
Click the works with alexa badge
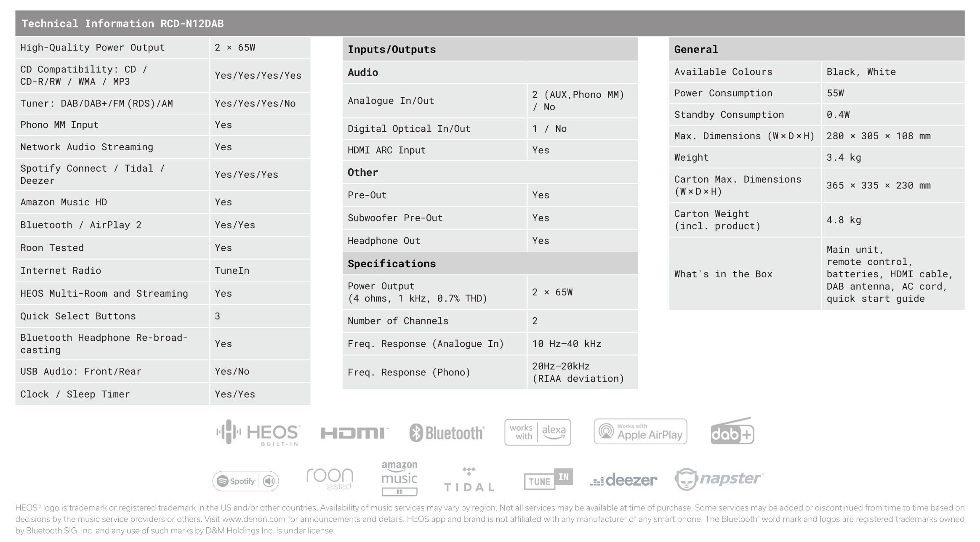pos(538,432)
